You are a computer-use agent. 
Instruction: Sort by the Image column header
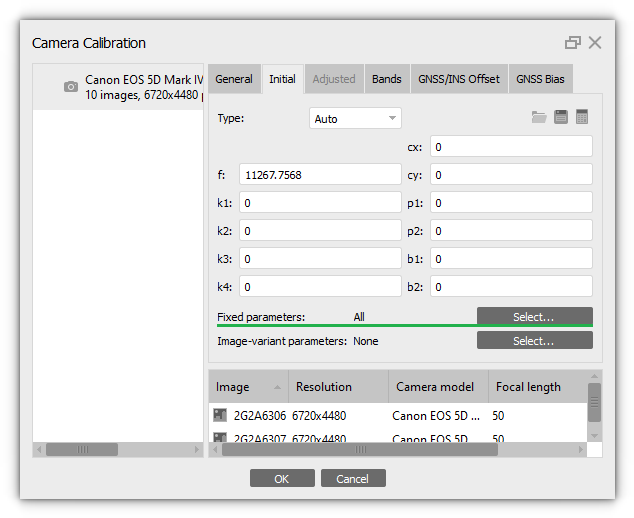click(248, 387)
